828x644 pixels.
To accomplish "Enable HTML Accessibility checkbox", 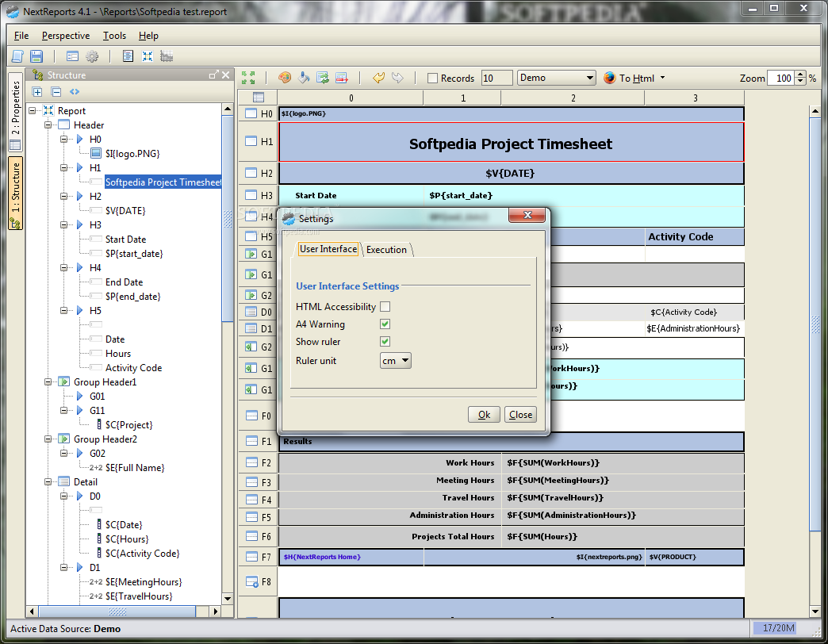I will pyautogui.click(x=385, y=307).
